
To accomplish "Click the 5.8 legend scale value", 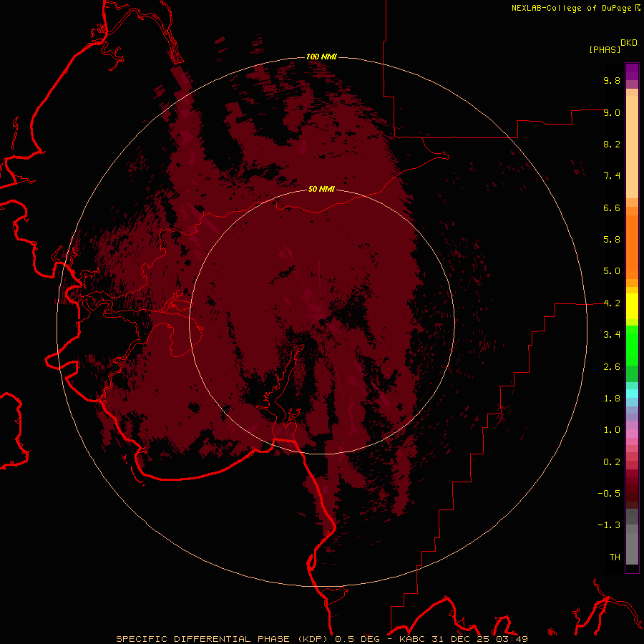I will 612,240.
